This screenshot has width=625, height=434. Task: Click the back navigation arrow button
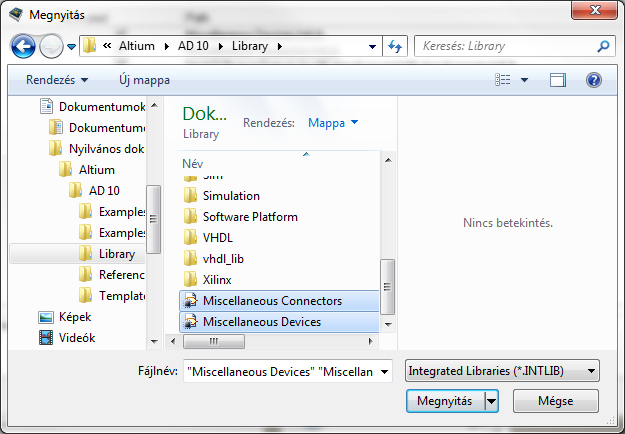(24, 46)
